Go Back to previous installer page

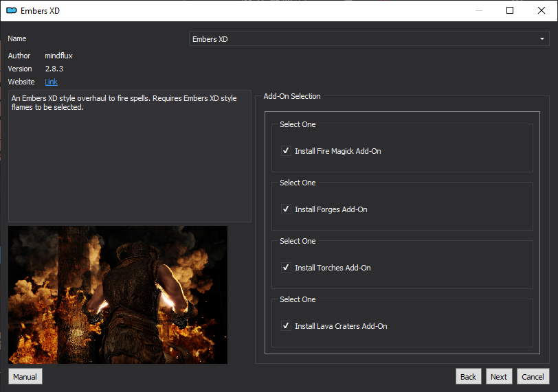tap(468, 377)
